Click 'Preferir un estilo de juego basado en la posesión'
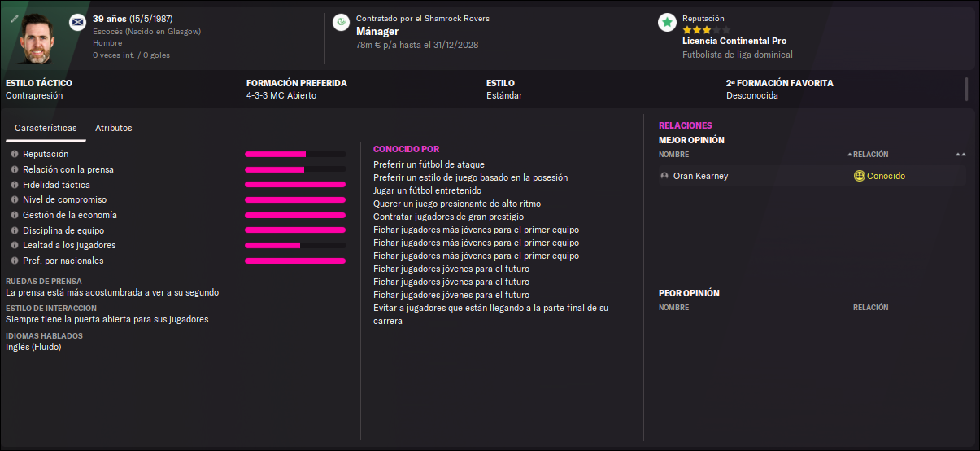Viewport: 980px width, 451px height. [x=470, y=177]
